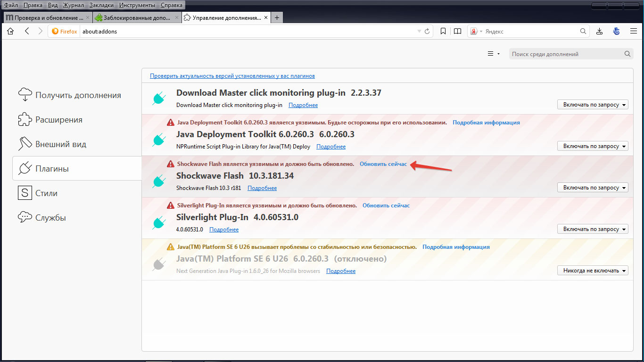Click yellow warning icon for Java Platform
This screenshot has height=362, width=644.
171,247
